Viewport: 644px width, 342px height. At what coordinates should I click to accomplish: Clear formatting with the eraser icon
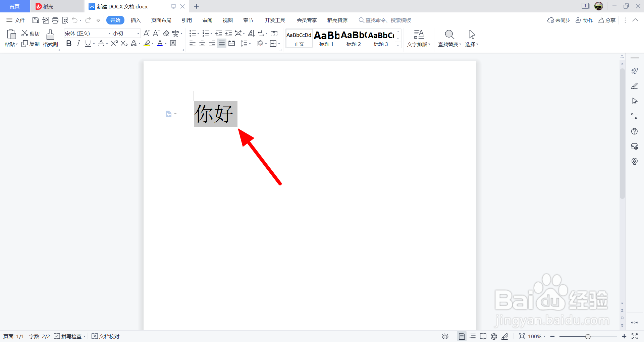pos(166,33)
